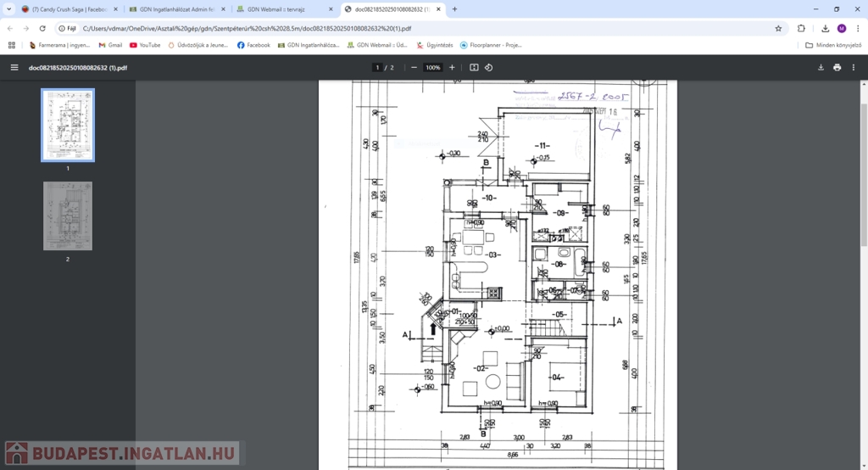Open the apps grid in bookmarks bar

[12, 45]
